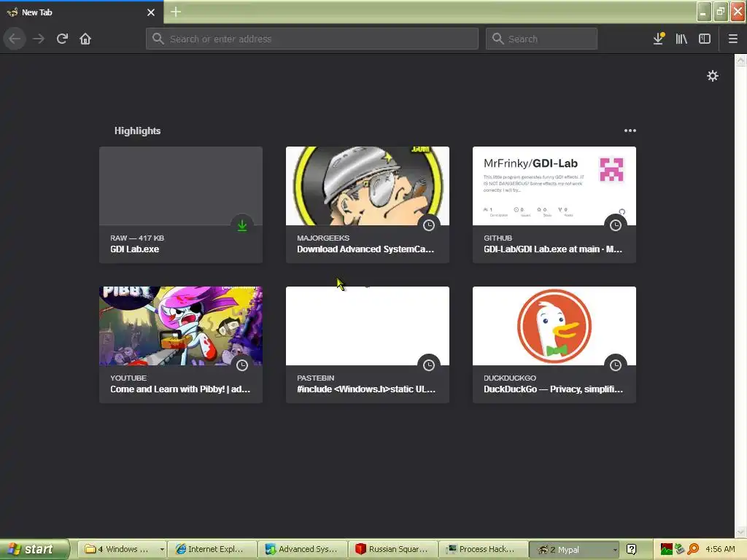Switch to Process Hacker taskbar button

coord(483,549)
